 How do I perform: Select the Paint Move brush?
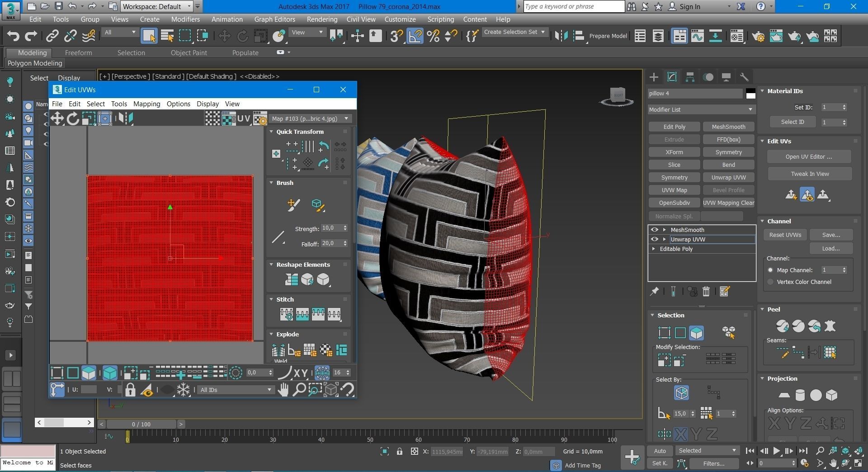point(293,205)
